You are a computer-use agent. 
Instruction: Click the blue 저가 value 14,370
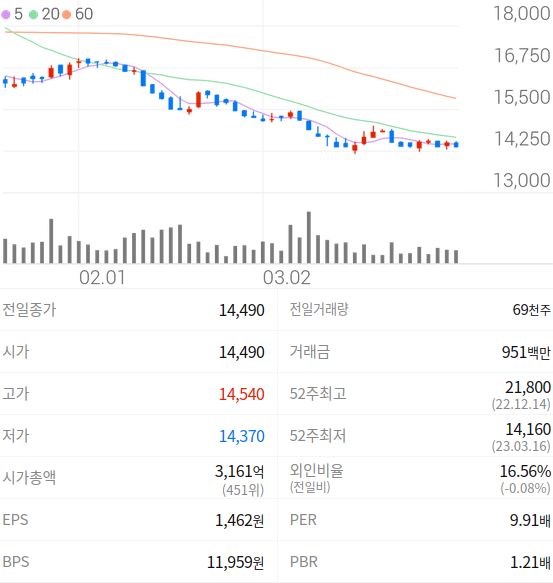click(x=241, y=437)
